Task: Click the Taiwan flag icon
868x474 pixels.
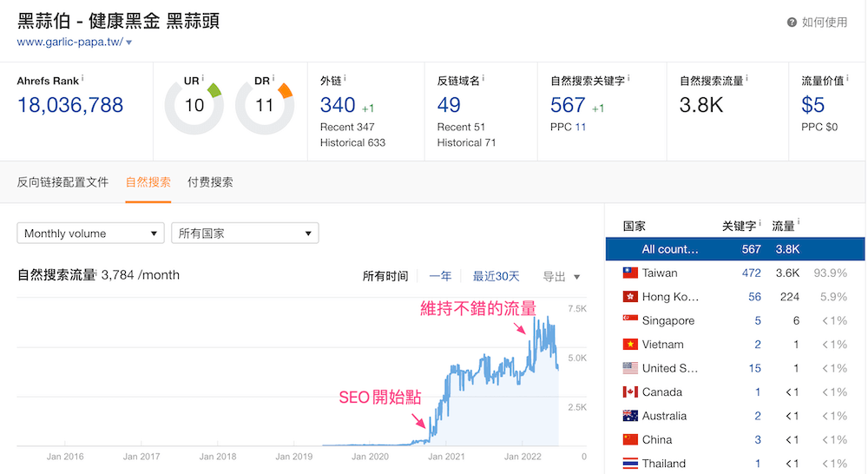Action: 630,273
